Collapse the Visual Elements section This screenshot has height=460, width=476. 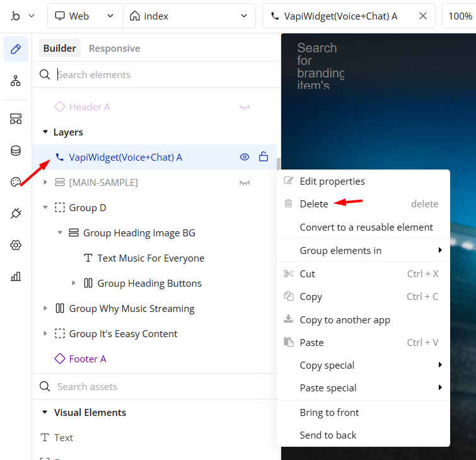point(45,412)
